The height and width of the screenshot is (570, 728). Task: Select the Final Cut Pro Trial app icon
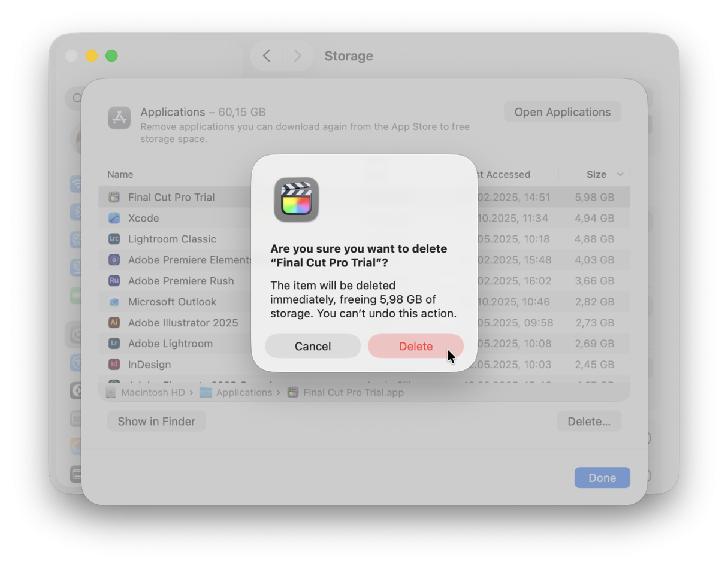115,196
